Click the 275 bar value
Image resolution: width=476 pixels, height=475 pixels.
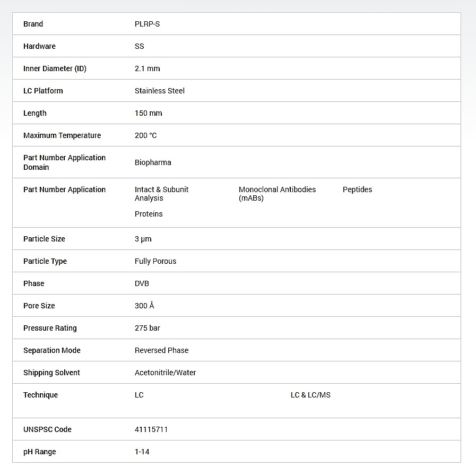coord(147,328)
